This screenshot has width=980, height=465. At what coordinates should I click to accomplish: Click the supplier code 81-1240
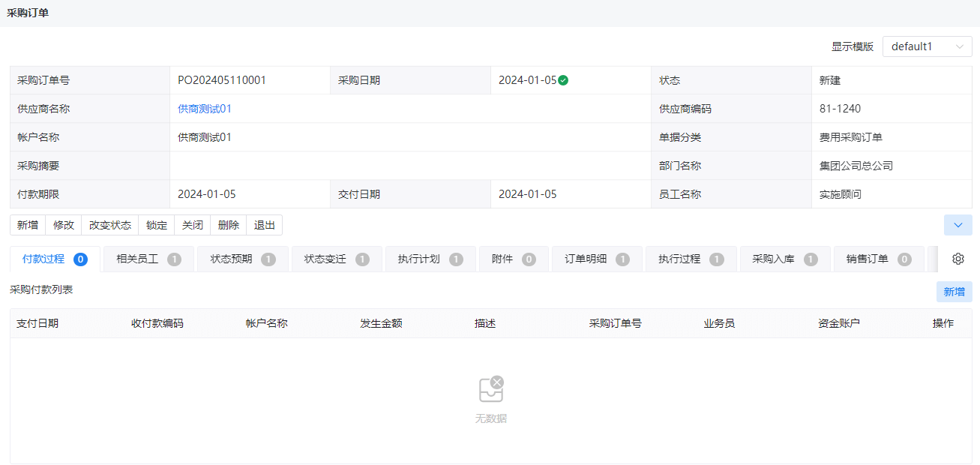(x=841, y=109)
